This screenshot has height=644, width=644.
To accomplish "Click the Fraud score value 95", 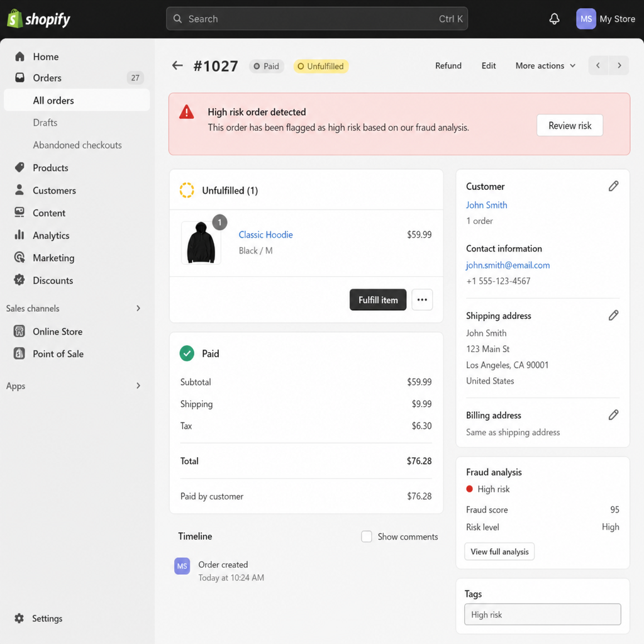I will coord(615,509).
